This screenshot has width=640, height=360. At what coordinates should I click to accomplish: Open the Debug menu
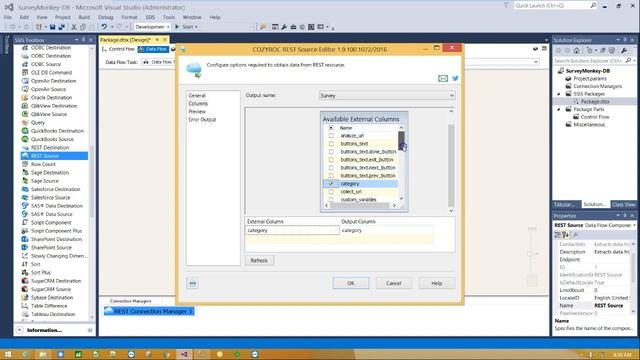[x=105, y=17]
